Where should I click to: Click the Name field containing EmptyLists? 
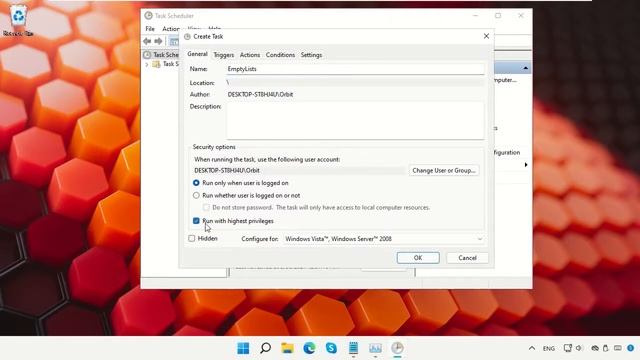[355, 69]
